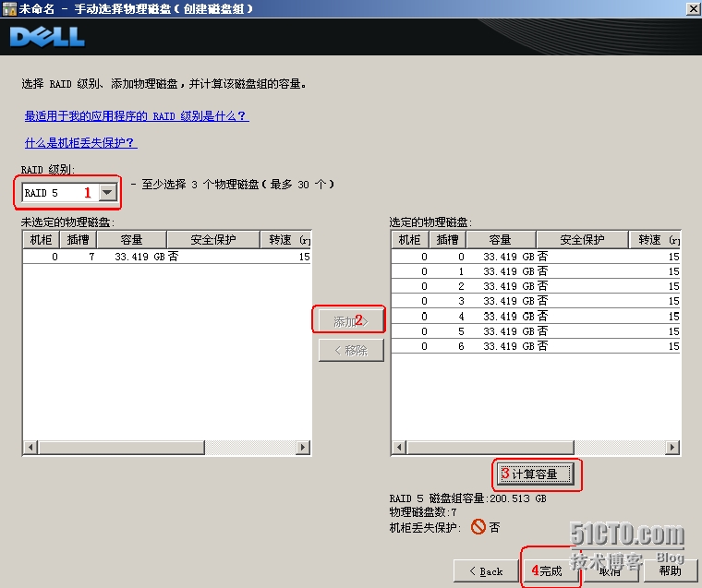
Task: Open the RAID 级别 dropdown arrow
Action: point(107,192)
